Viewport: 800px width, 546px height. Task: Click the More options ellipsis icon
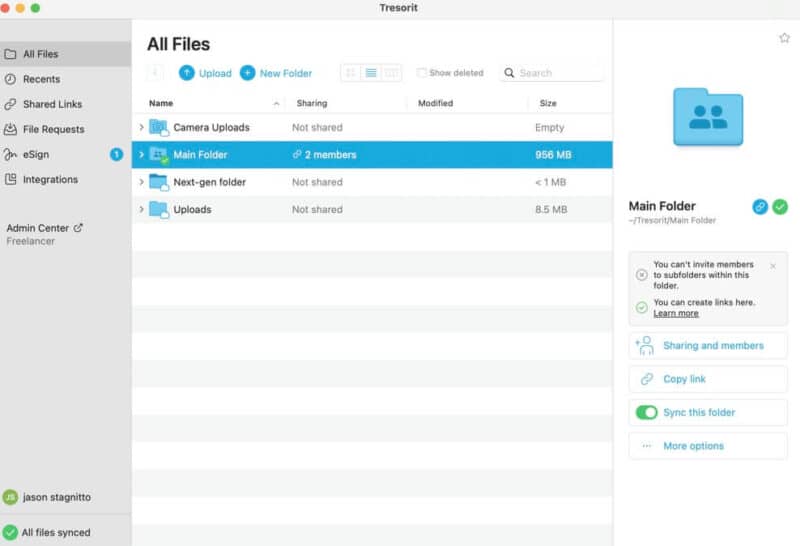pyautogui.click(x=647, y=445)
